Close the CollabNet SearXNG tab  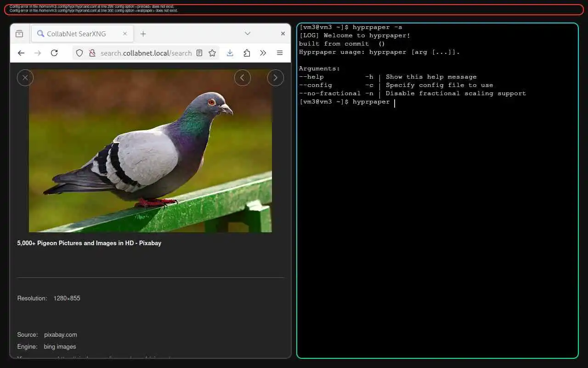point(125,34)
